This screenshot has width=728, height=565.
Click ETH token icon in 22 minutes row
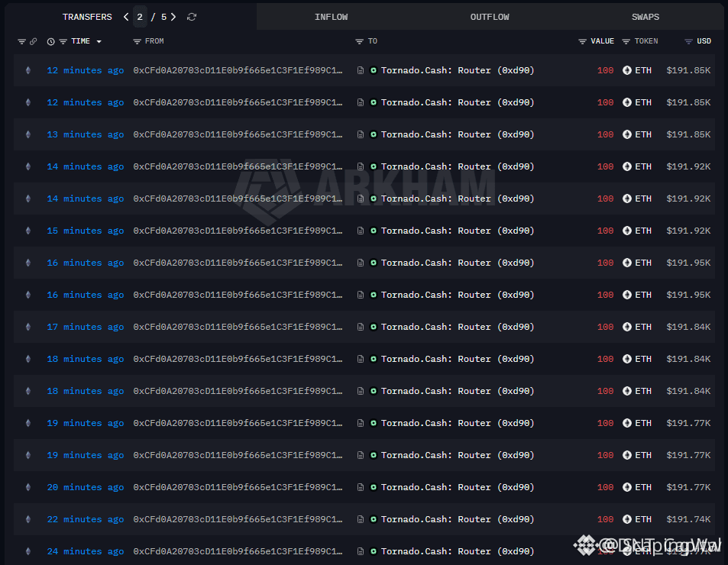627,519
